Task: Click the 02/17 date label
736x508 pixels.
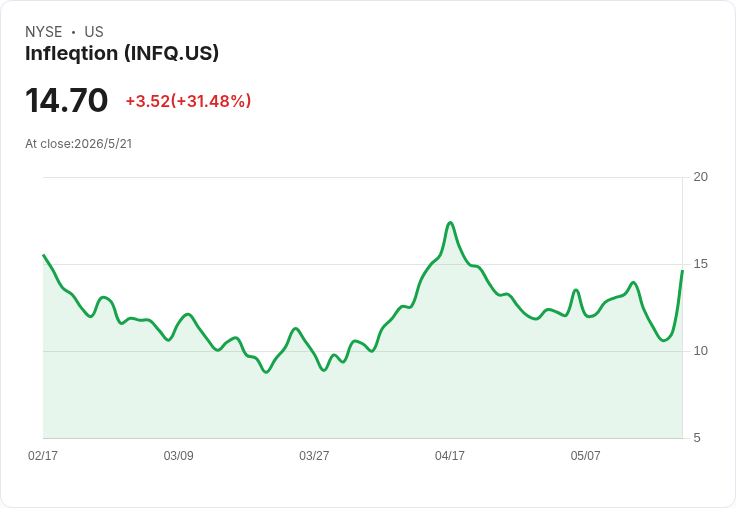Action: coord(43,455)
